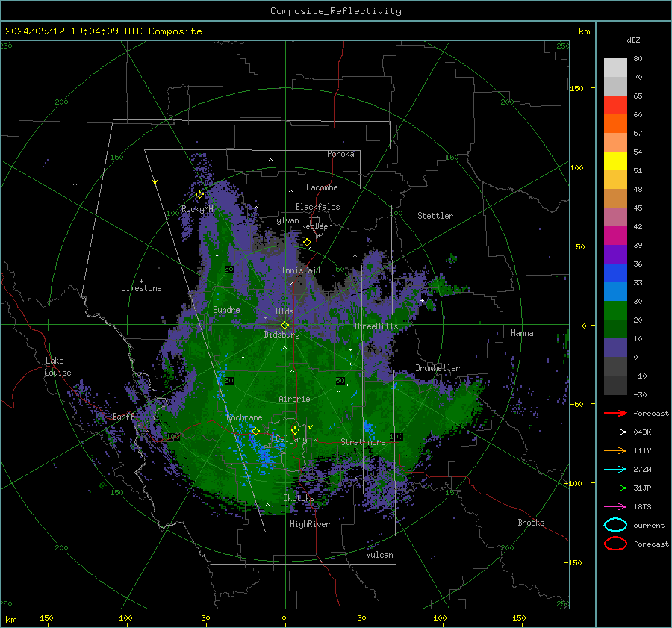Click the 0 tick on bottom axis
Image resolution: width=672 pixels, height=628 pixels.
pyautogui.click(x=284, y=618)
